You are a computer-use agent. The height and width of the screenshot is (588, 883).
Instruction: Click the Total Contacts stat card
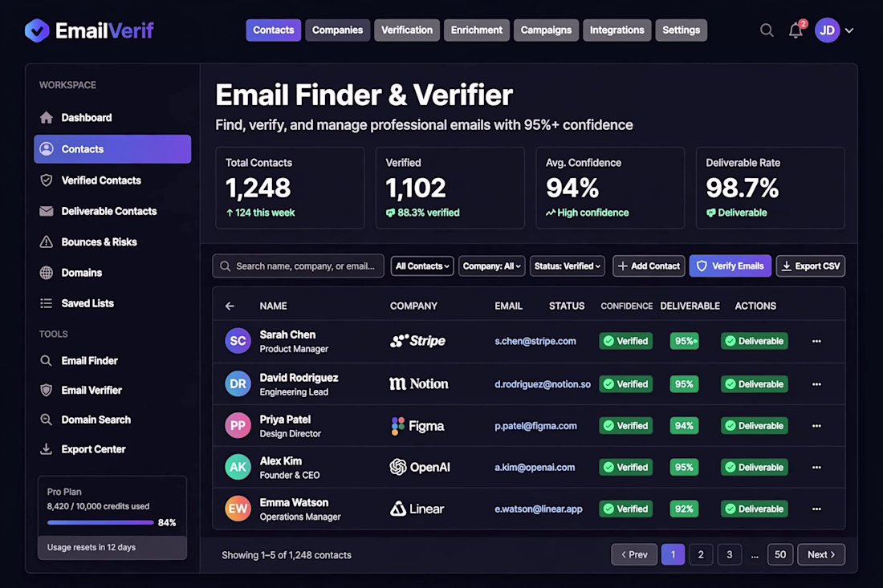tap(290, 188)
